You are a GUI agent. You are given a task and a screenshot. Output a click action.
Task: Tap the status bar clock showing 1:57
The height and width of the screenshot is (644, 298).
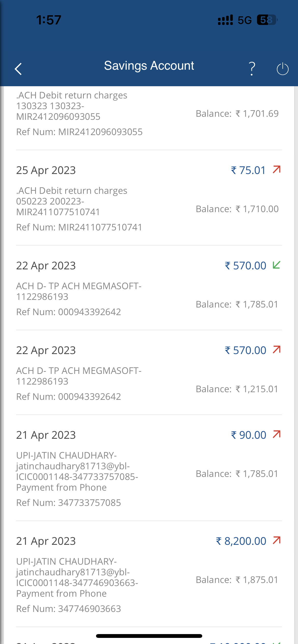[49, 20]
